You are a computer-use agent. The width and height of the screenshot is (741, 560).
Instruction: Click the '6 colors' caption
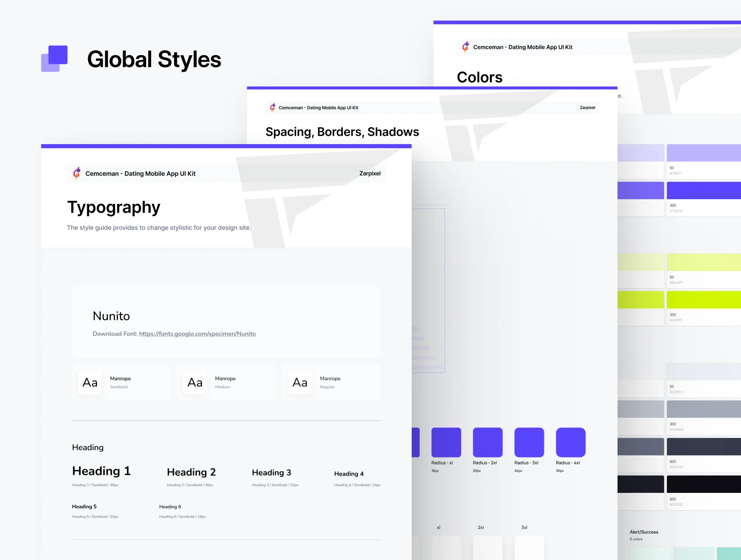pos(636,539)
